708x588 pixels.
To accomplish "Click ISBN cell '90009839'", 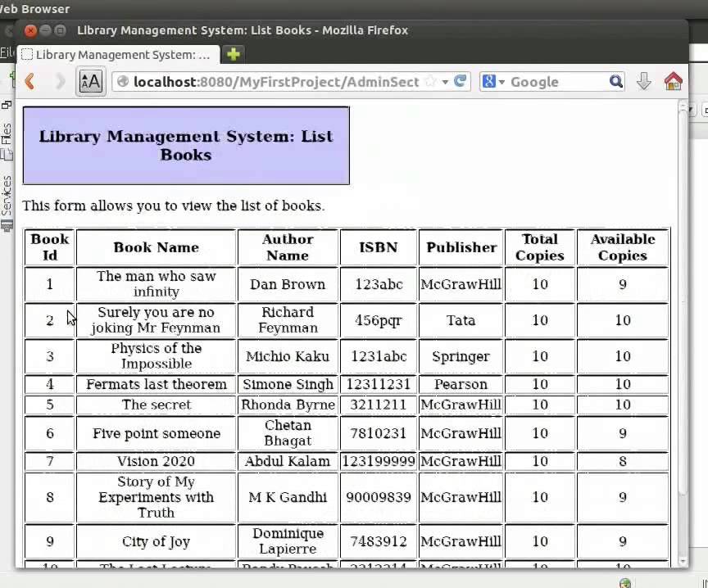I will pos(379,497).
